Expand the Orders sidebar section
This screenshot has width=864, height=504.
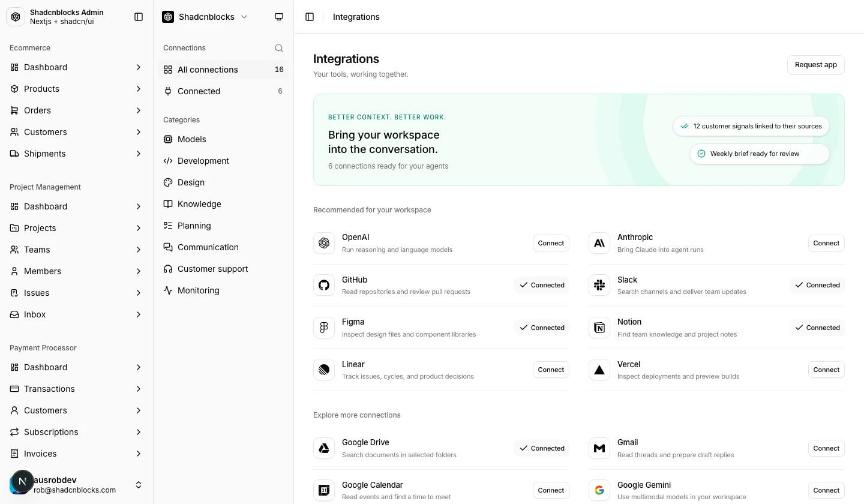(x=77, y=110)
